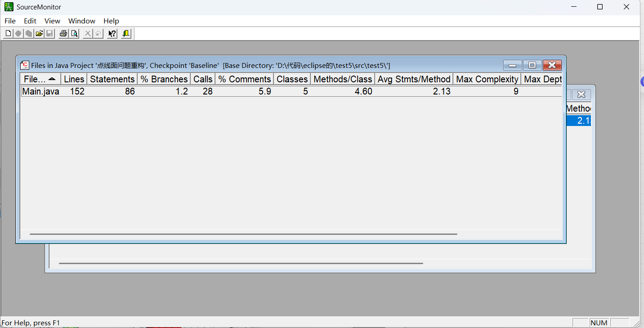Select the Main.java file row
Image resolution: width=644 pixels, height=328 pixels.
(x=291, y=91)
